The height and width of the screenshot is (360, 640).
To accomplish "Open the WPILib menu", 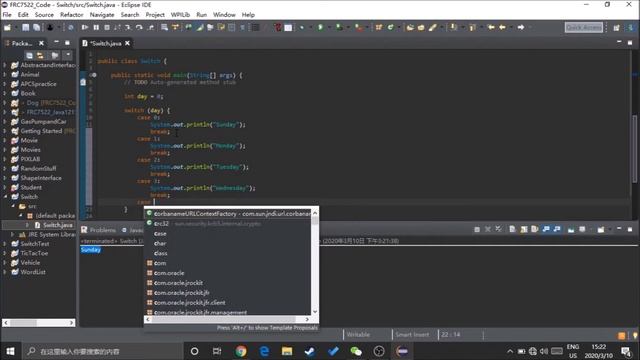I will tap(180, 15).
